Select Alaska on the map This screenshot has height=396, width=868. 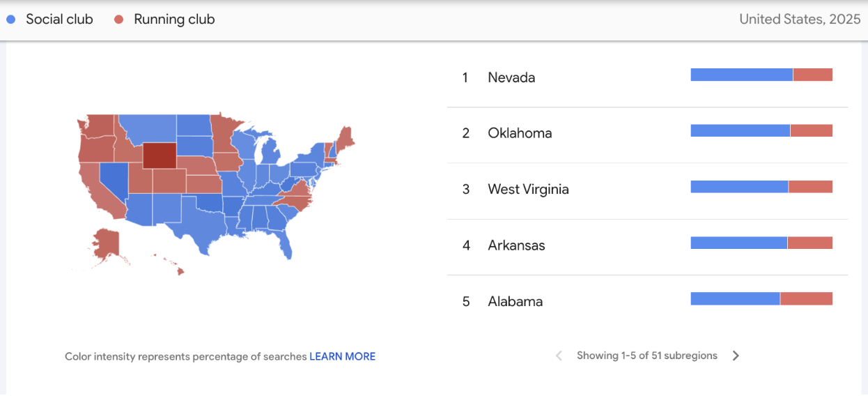pos(105,245)
